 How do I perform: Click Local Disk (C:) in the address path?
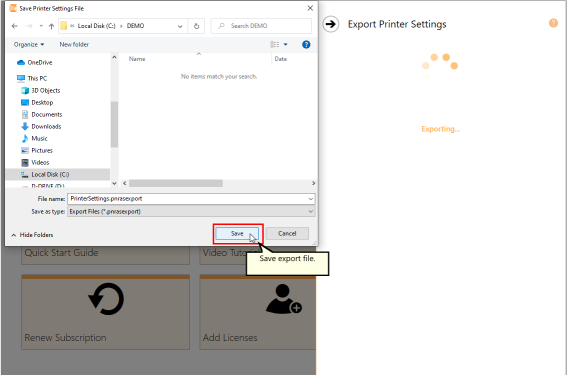[x=97, y=26]
